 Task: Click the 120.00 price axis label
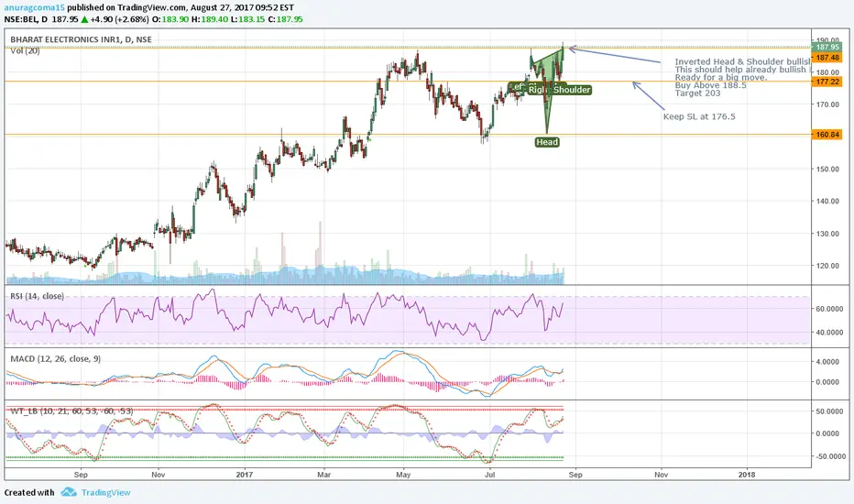(827, 266)
